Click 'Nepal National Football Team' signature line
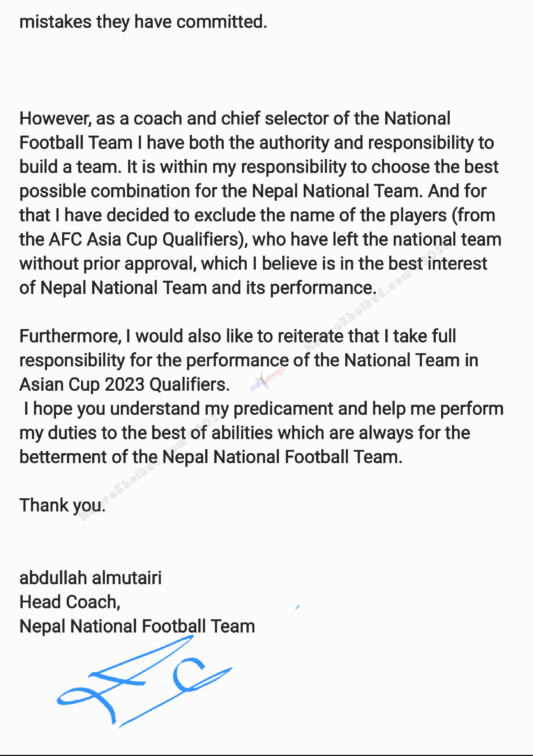 (137, 626)
